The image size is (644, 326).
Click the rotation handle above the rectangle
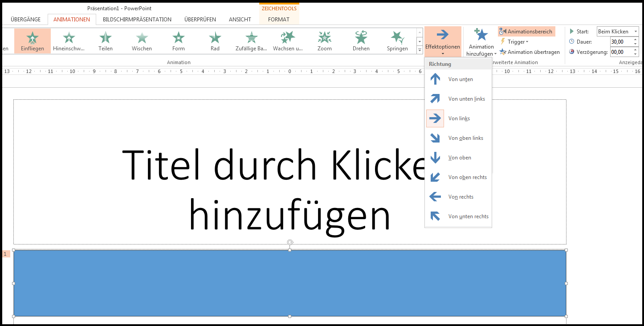[290, 243]
